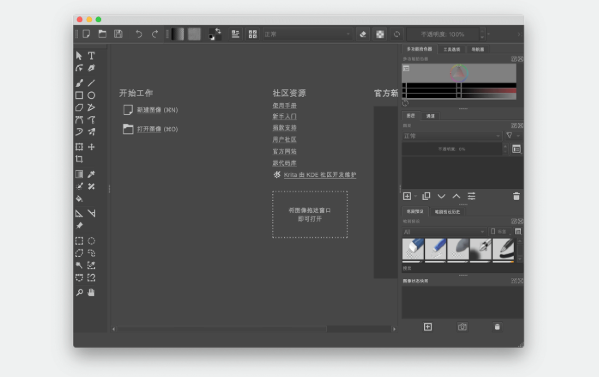
Task: Select the Transform tool
Action: [79, 147]
